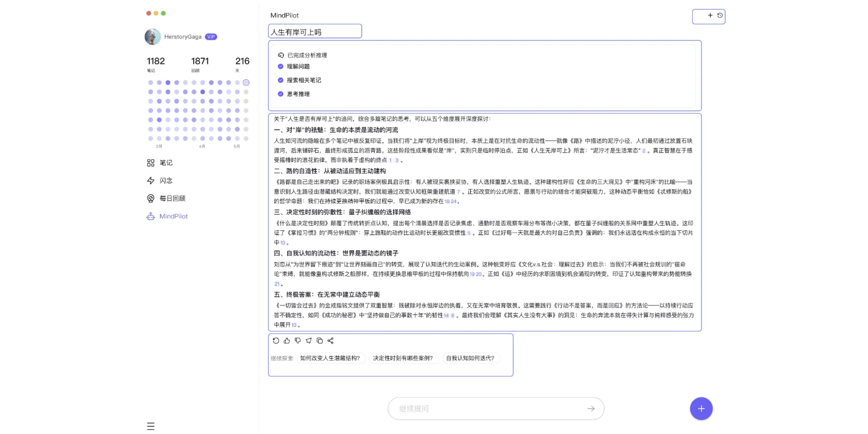Give the answer a thumbs down
868x434 pixels.
click(x=298, y=340)
